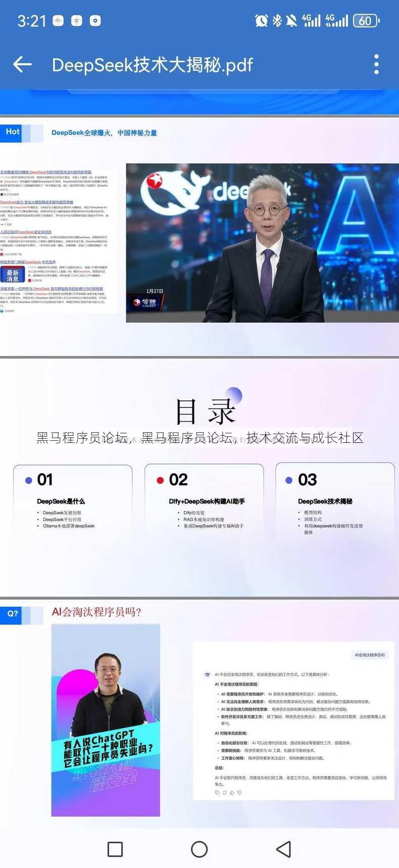Viewport: 399px width, 868px height.
Task: Tap the Android home circle button
Action: point(199,849)
